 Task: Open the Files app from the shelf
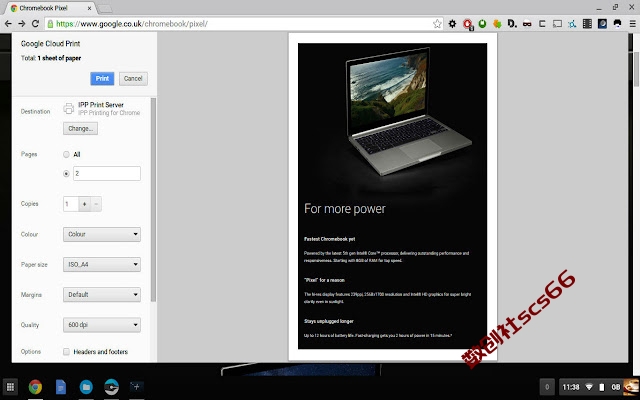tap(86, 387)
